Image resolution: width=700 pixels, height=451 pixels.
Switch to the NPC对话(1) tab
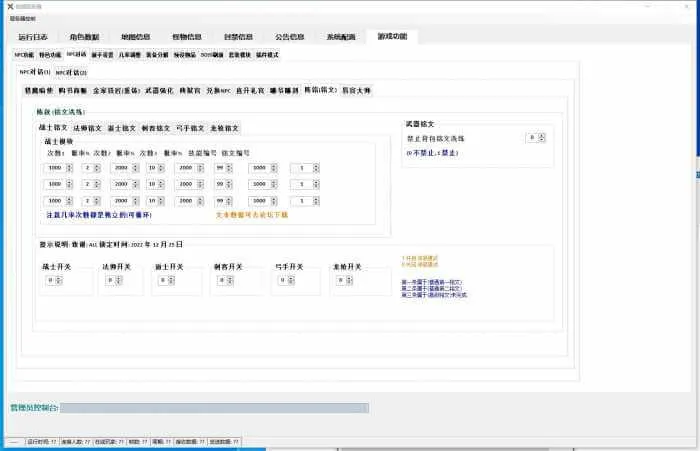[x=35, y=72]
